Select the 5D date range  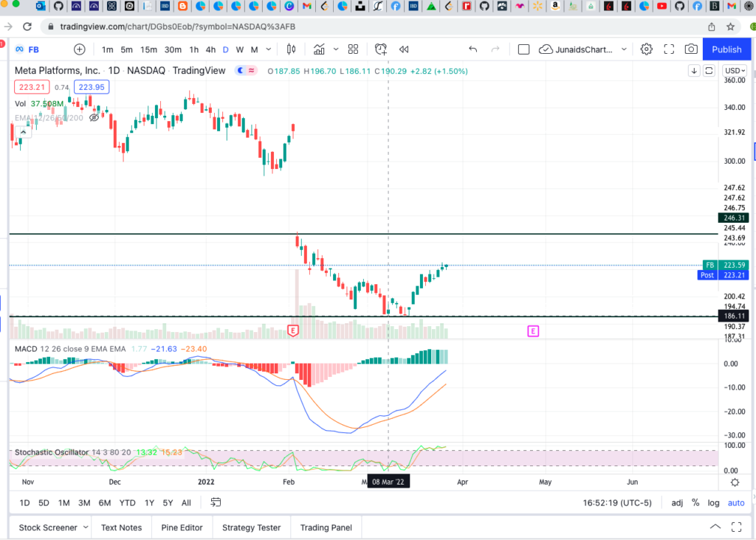click(x=44, y=502)
